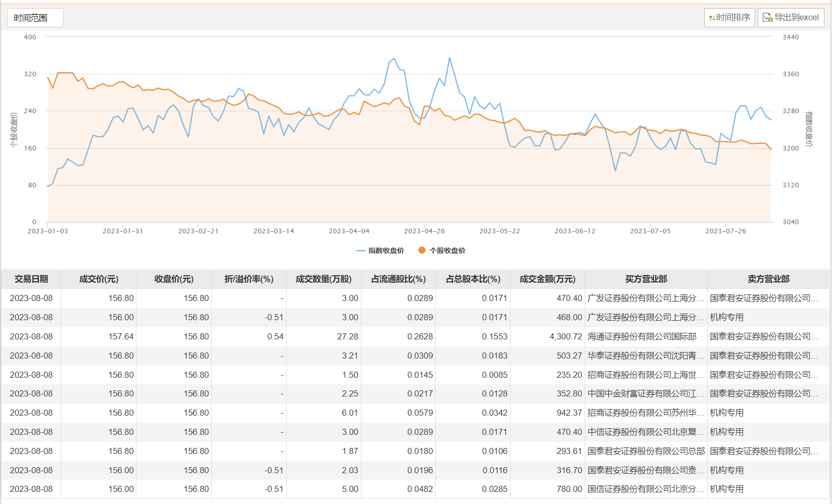Screen dimensions: 832x504
Task: Click the Excel icon in the export button
Action: (767, 18)
